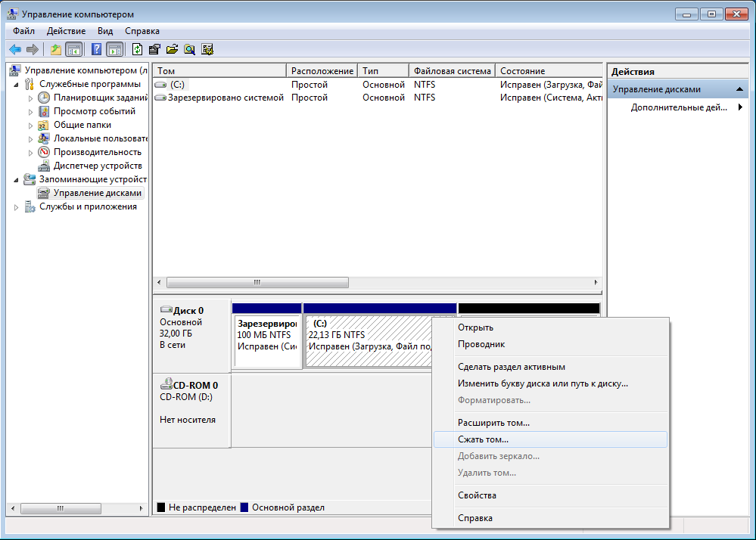756x540 pixels.
Task: Choose Сжать том in context menu
Action: coord(550,439)
